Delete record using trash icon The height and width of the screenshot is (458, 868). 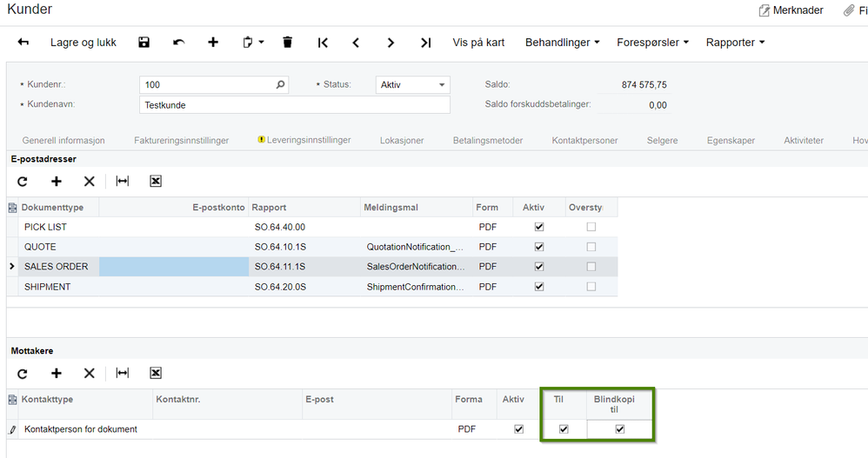(x=287, y=42)
